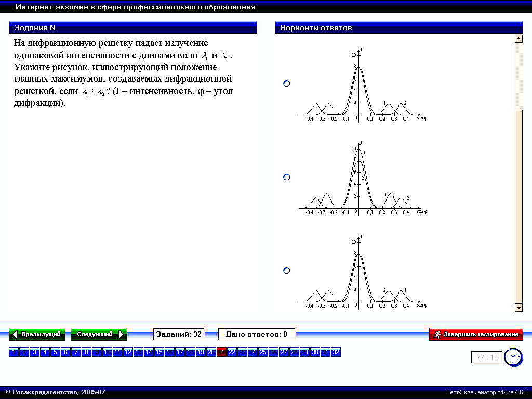532x399 pixels.
Task: Jump to question 3
Action: (x=34, y=352)
